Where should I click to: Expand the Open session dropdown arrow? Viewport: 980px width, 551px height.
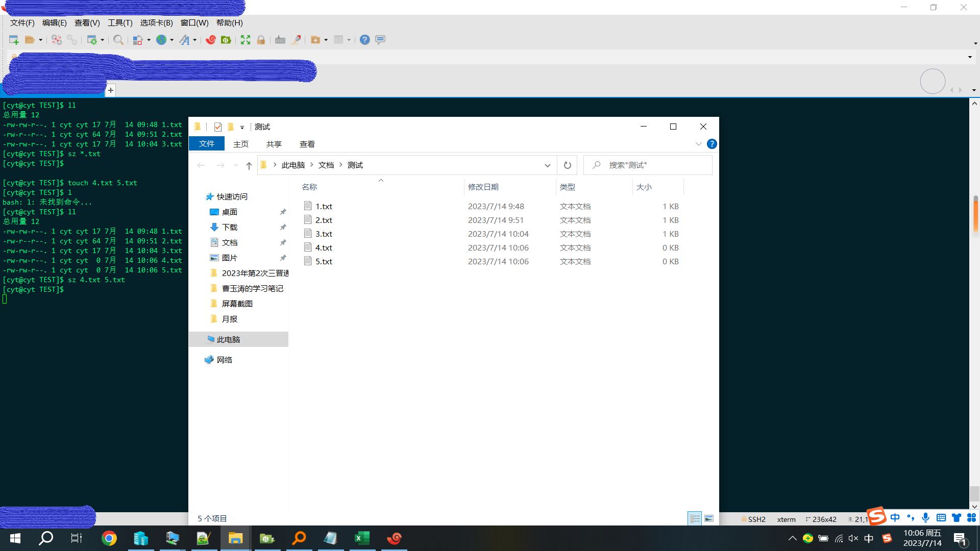tap(41, 40)
